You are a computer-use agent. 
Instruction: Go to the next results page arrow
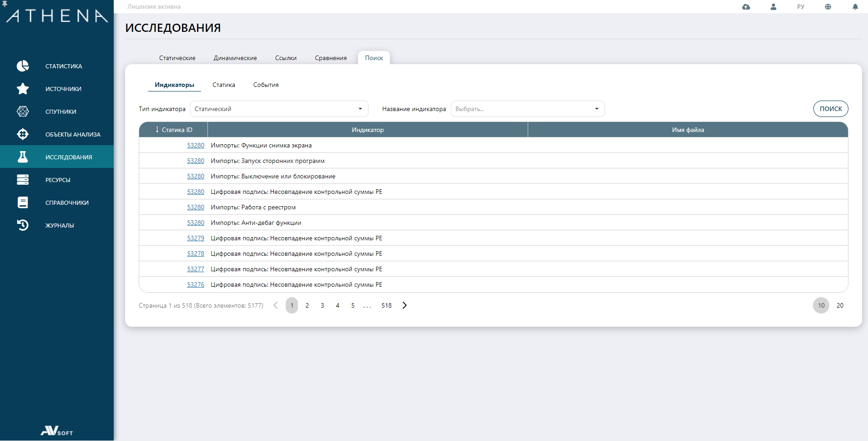[x=404, y=305]
